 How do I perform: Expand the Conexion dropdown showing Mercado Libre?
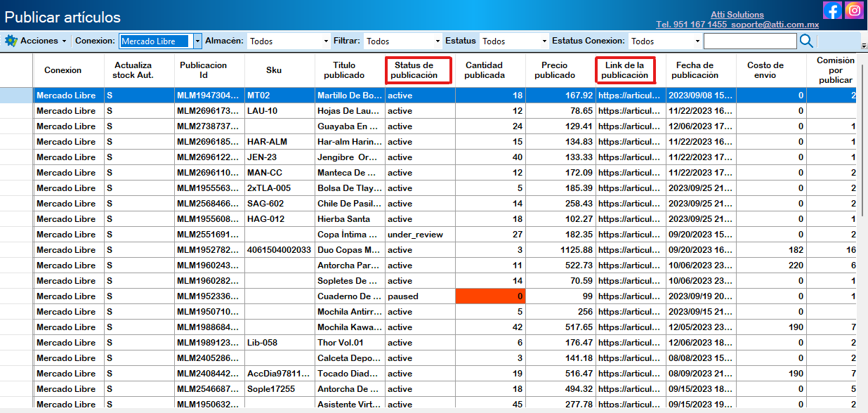[197, 41]
